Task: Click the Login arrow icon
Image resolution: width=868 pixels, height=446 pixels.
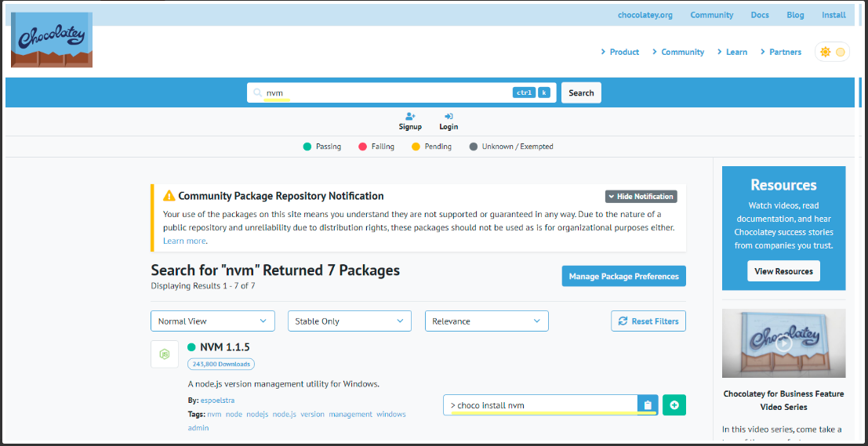Action: point(449,116)
